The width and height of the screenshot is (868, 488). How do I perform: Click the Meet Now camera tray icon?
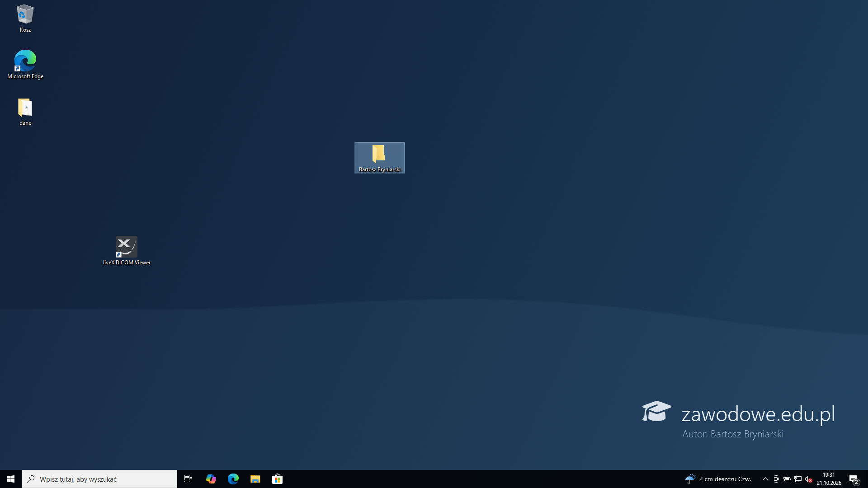776,479
